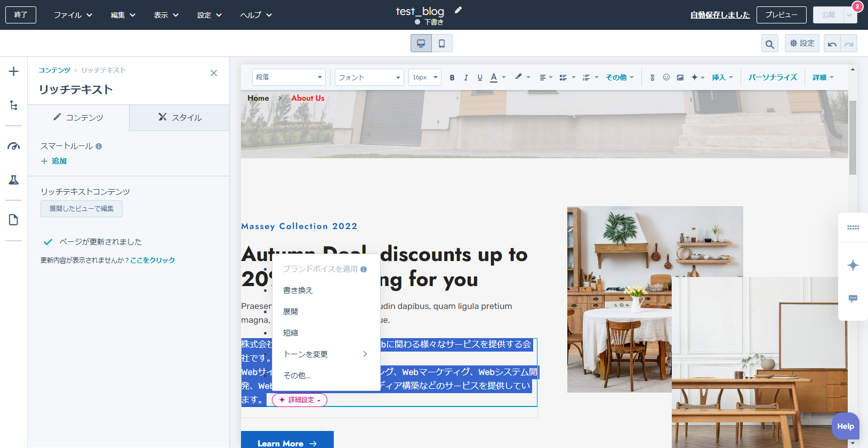Click the コンテンツ breadcrumb link
The image size is (868, 448).
click(54, 70)
